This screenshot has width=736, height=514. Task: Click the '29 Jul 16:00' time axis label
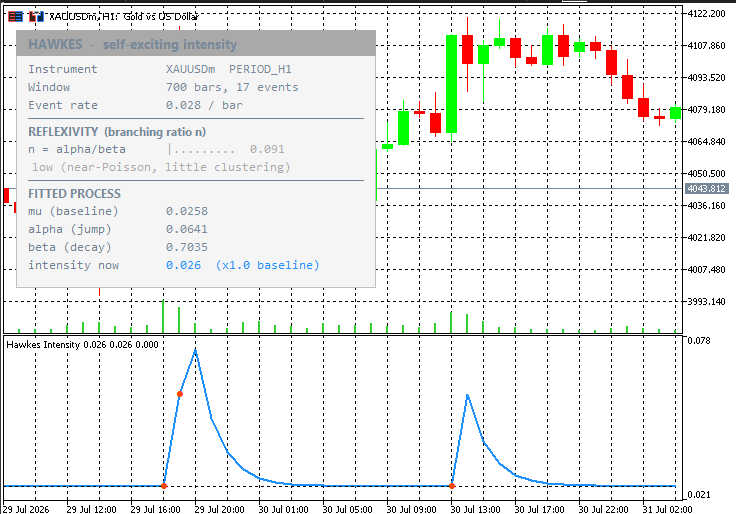pos(155,509)
